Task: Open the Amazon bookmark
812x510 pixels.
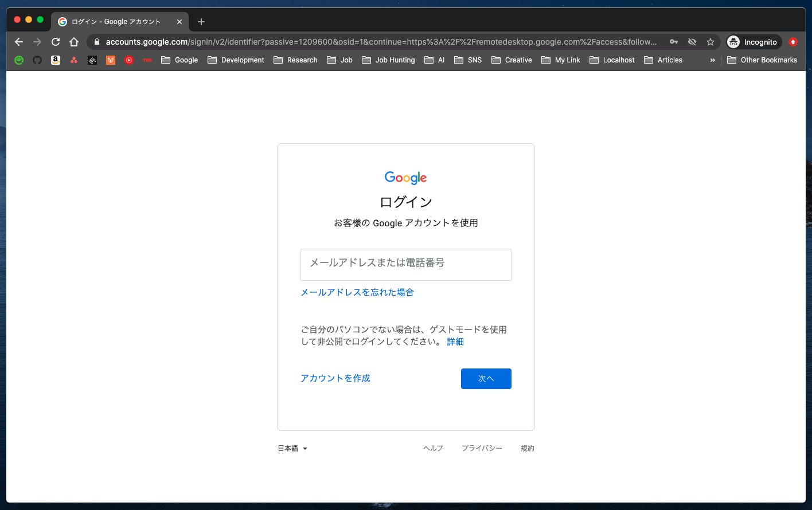Action: [56, 60]
